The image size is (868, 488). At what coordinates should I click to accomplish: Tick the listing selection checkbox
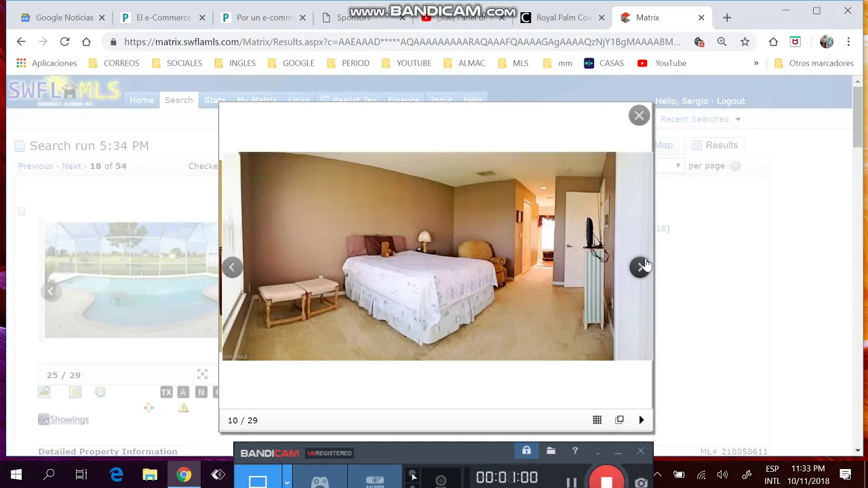coord(22,211)
